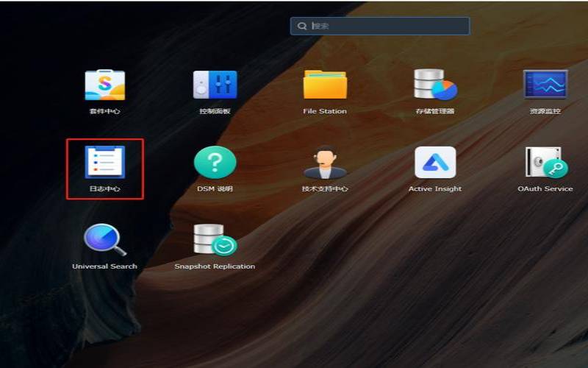Click the "Snapshot Replication" text label
This screenshot has width=588, height=368.
click(215, 266)
